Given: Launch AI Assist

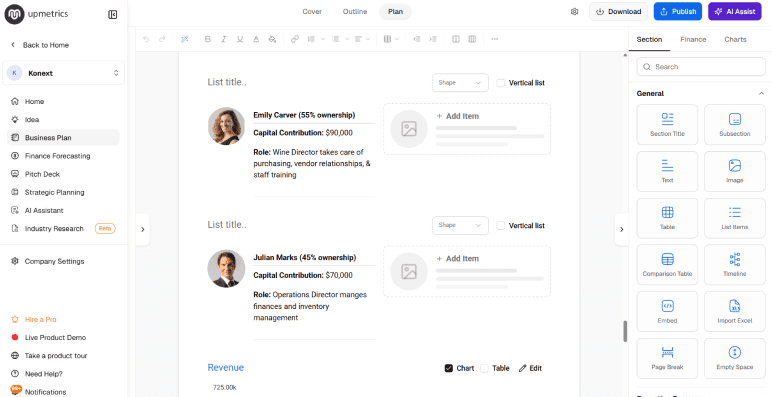Looking at the screenshot, I should 734,12.
